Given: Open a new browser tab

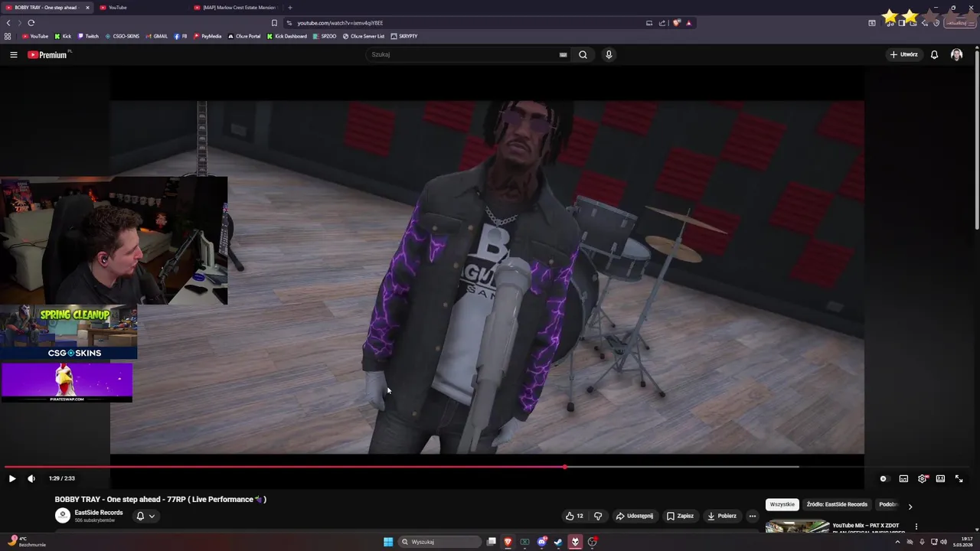Looking at the screenshot, I should tap(289, 8).
